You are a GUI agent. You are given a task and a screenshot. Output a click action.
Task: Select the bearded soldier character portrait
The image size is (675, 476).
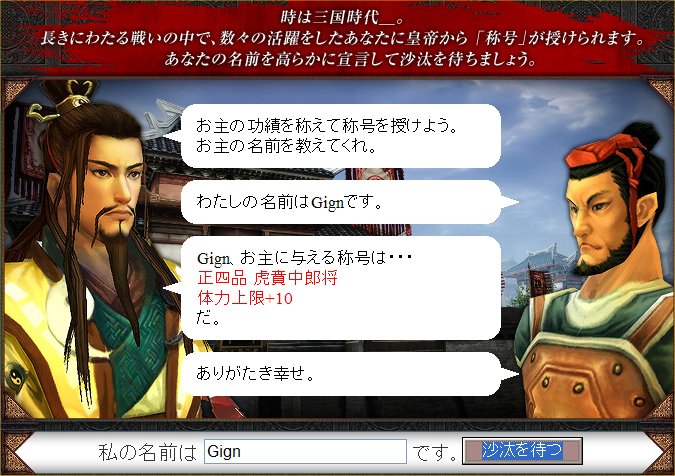[594, 271]
